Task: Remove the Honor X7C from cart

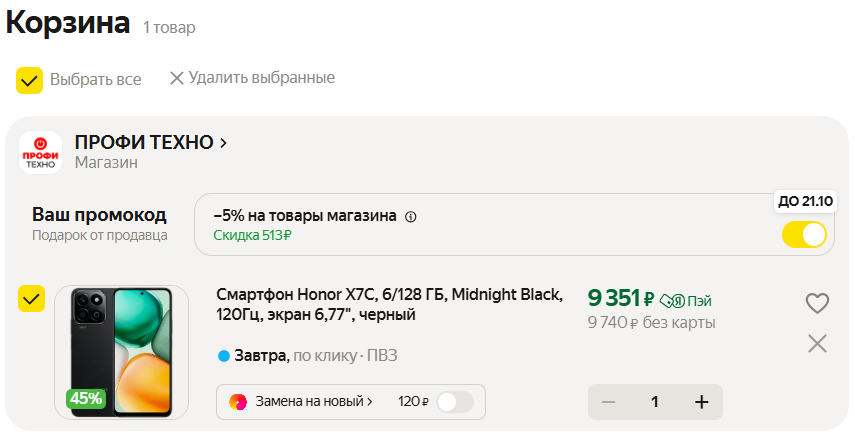Action: [817, 344]
